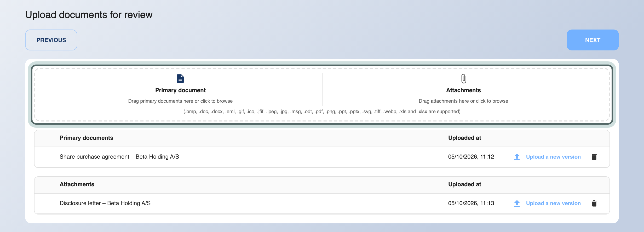The image size is (644, 232).
Task: Go back with the PREVIOUS button
Action: click(x=51, y=40)
